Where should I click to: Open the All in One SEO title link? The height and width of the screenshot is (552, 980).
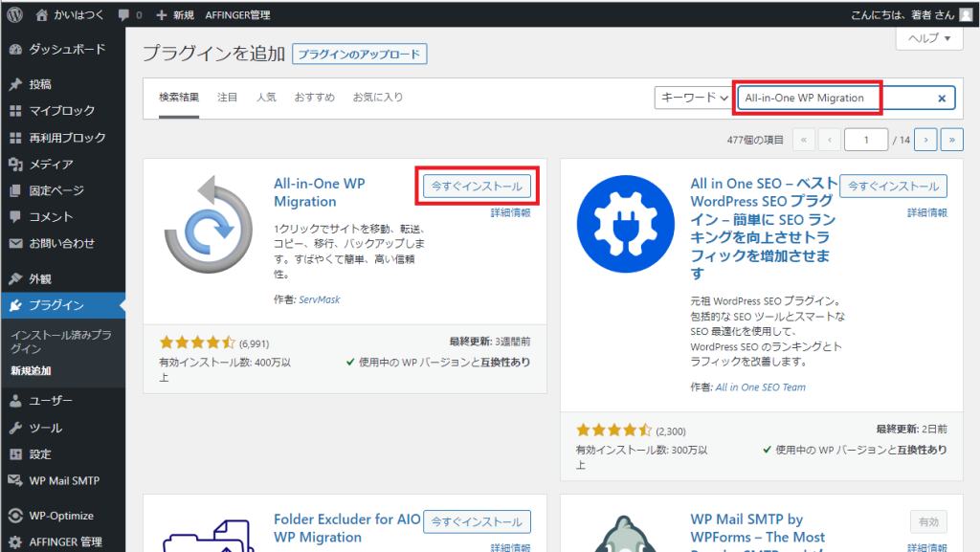[x=763, y=229]
